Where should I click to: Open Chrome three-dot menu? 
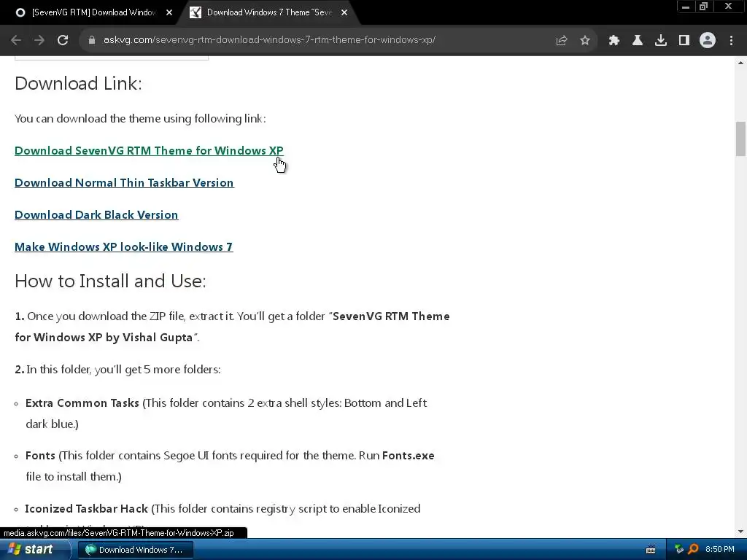coord(731,41)
